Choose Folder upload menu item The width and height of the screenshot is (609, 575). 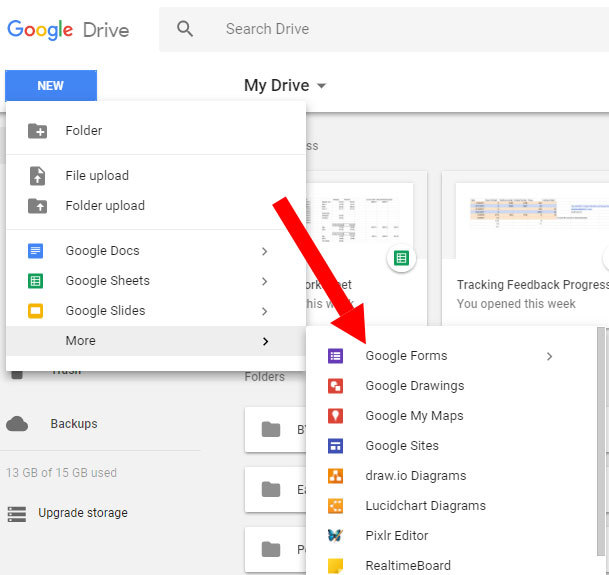click(156, 206)
